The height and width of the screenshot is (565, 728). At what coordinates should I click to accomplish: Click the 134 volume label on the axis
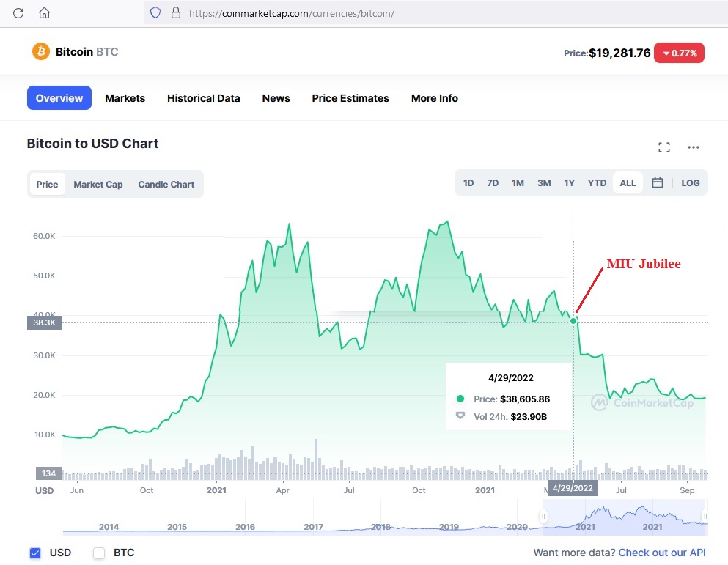48,473
